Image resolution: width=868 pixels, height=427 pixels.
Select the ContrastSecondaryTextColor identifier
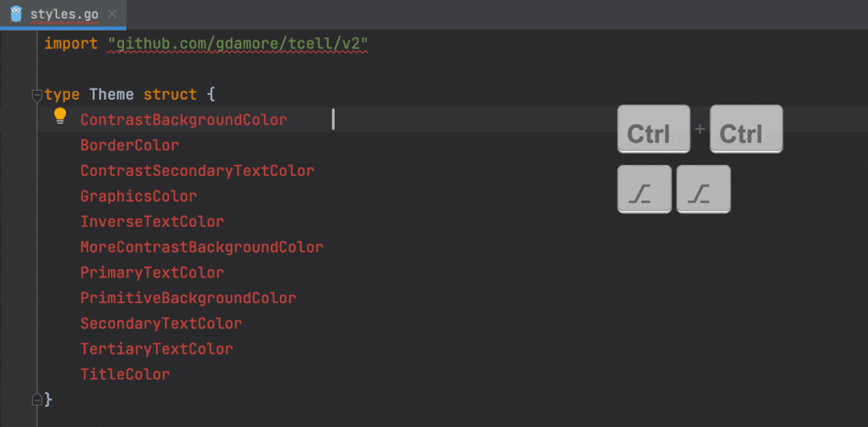tap(197, 171)
